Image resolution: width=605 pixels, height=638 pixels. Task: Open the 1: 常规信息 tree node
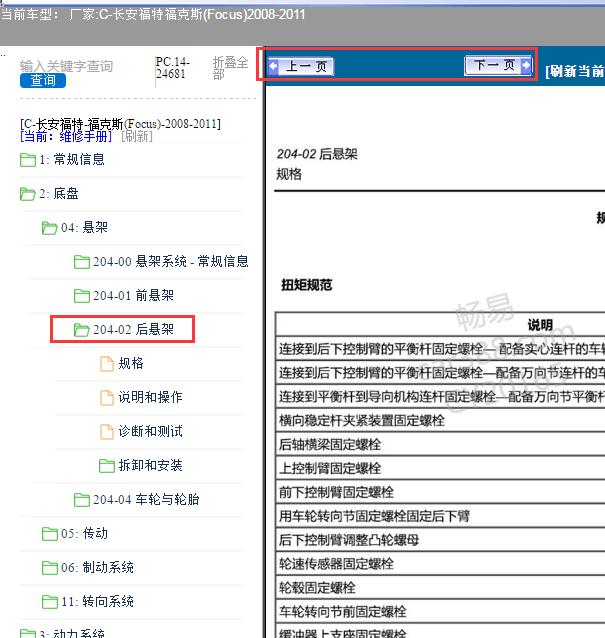(72, 160)
